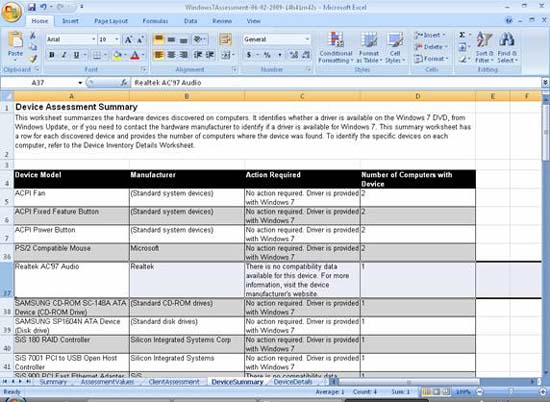Open the ClientAssessment worksheet tab
The width and height of the screenshot is (550, 402).
[174, 382]
